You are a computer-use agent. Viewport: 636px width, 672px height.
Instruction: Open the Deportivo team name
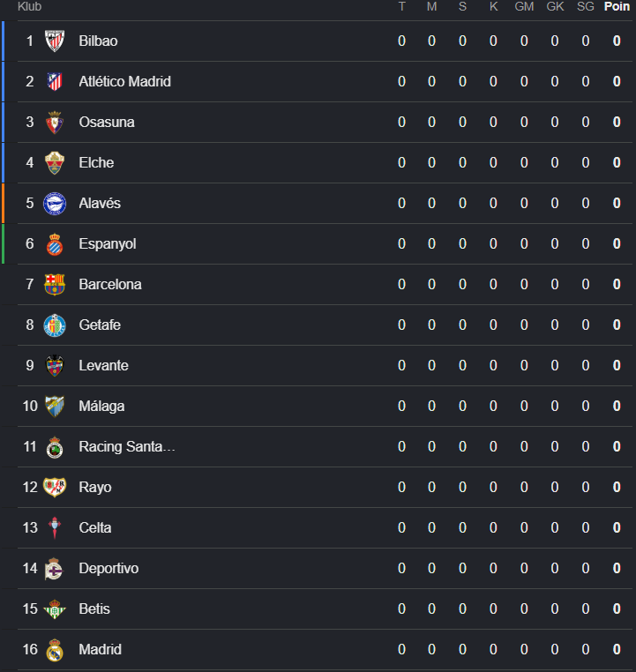108,568
